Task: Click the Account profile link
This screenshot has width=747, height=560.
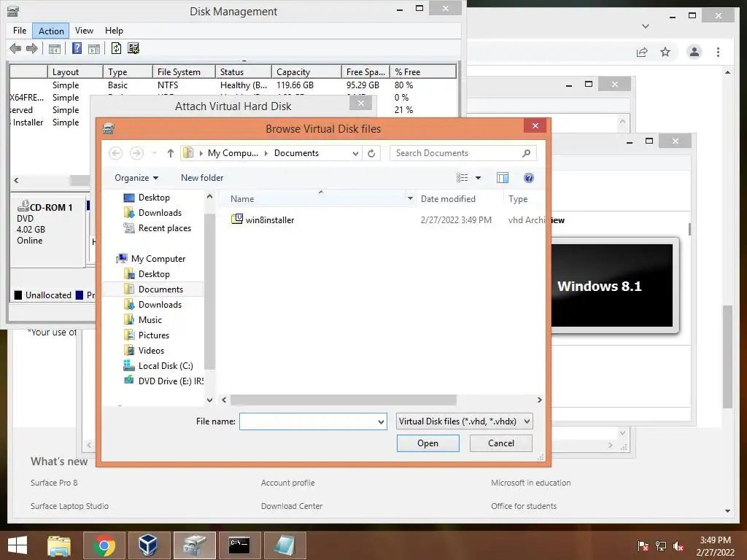Action: (x=287, y=483)
